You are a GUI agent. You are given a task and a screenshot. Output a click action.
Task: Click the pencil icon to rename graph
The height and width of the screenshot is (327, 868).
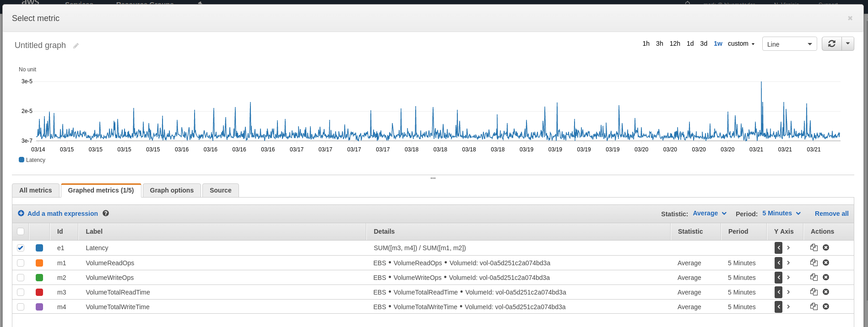pos(76,46)
